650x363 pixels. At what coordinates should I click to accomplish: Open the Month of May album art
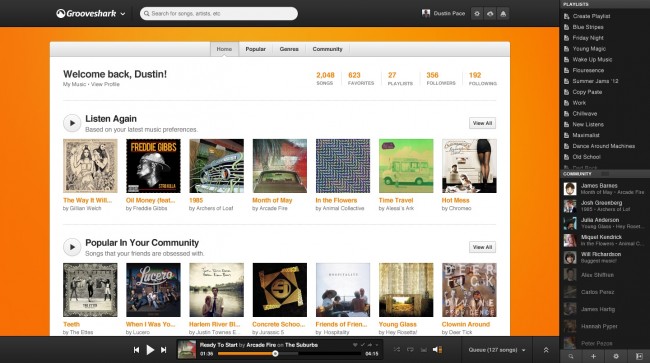click(x=280, y=166)
